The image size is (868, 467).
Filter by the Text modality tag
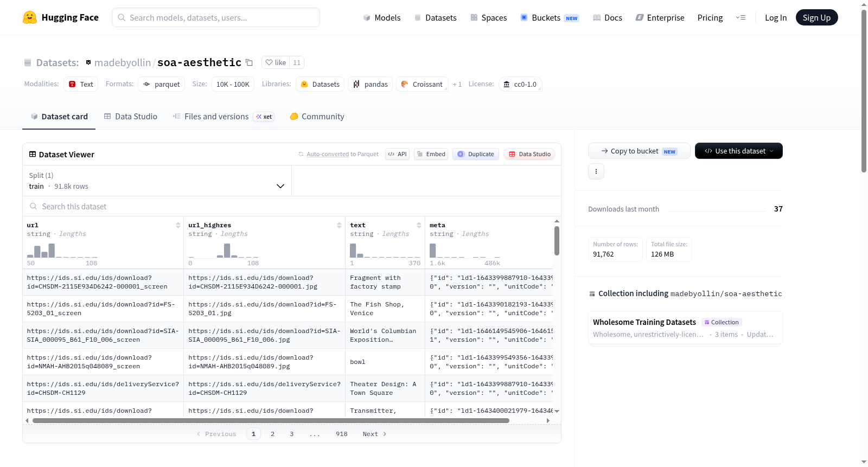pos(81,84)
